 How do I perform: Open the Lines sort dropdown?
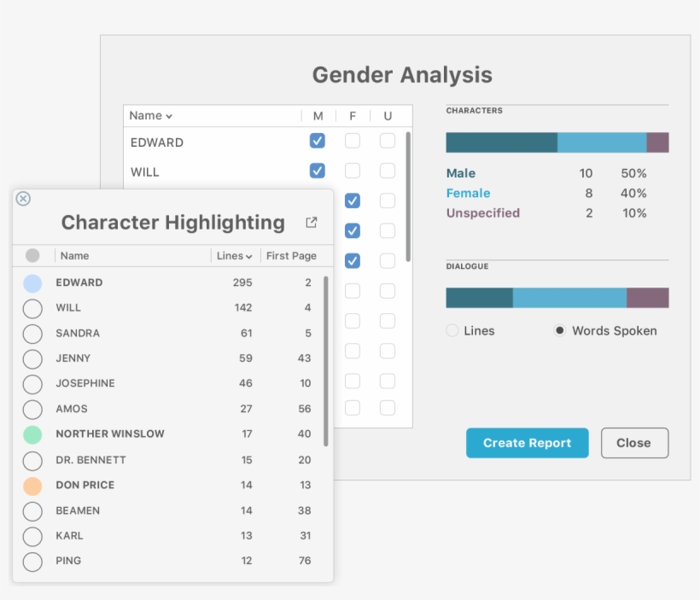[234, 255]
